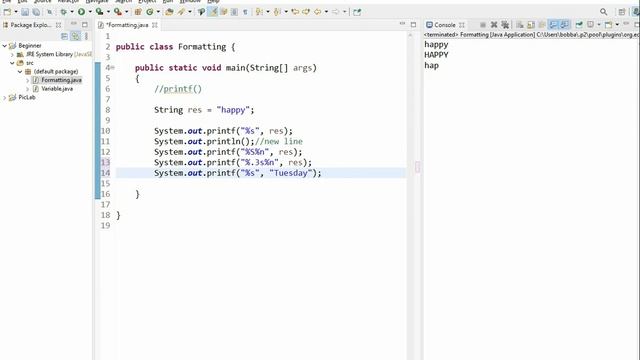
Task: Open dropdown arrow next to New icon
Action: click(16, 12)
